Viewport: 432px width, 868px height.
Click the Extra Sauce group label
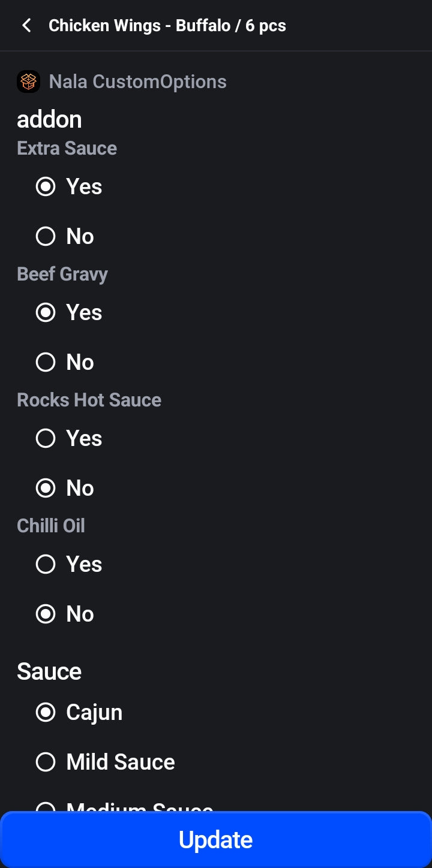67,148
